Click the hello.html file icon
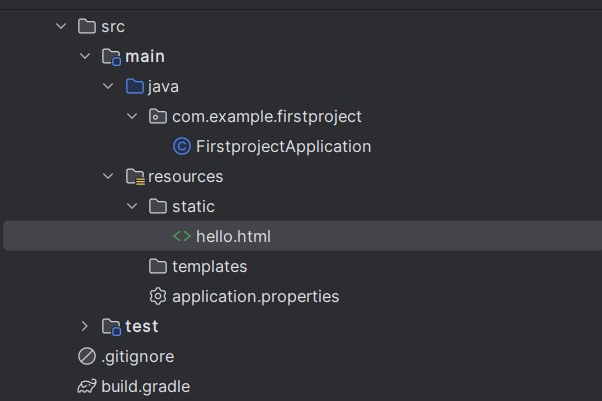Screen dimensions: 602x401 pyautogui.click(x=182, y=237)
